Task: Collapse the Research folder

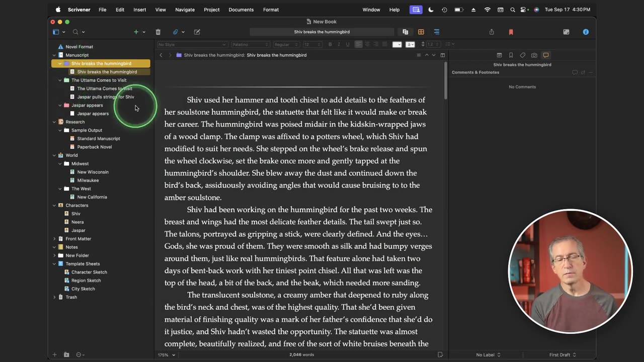Action: click(54, 122)
